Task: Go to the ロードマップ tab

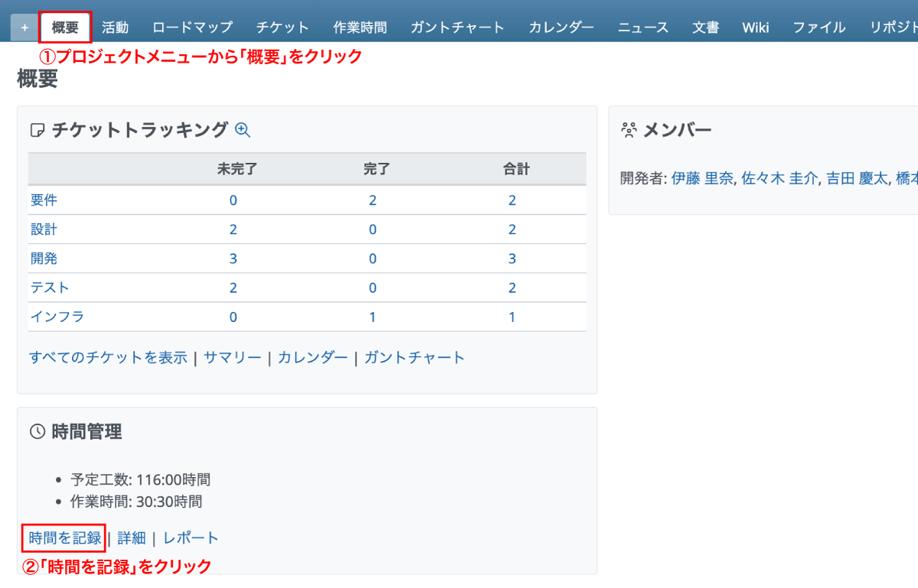Action: tap(192, 28)
